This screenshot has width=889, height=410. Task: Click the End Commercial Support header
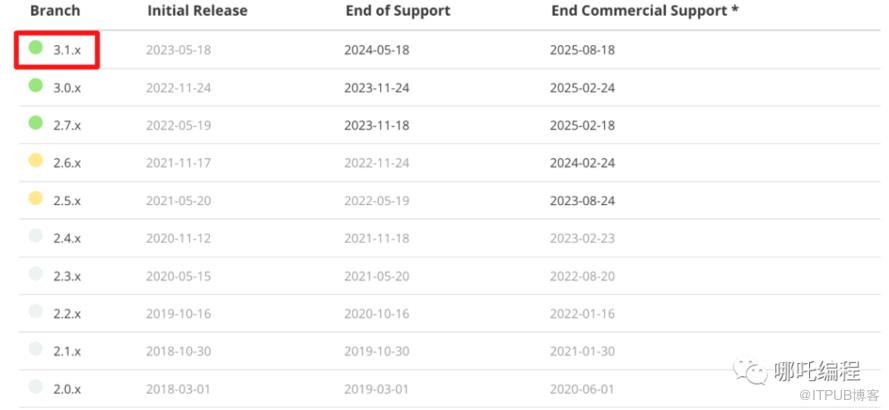tap(645, 11)
